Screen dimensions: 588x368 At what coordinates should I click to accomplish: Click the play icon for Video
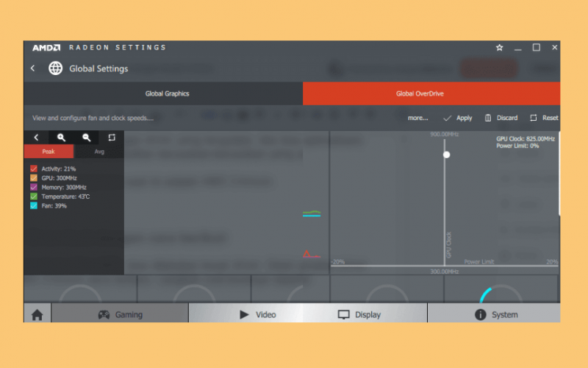(x=244, y=315)
